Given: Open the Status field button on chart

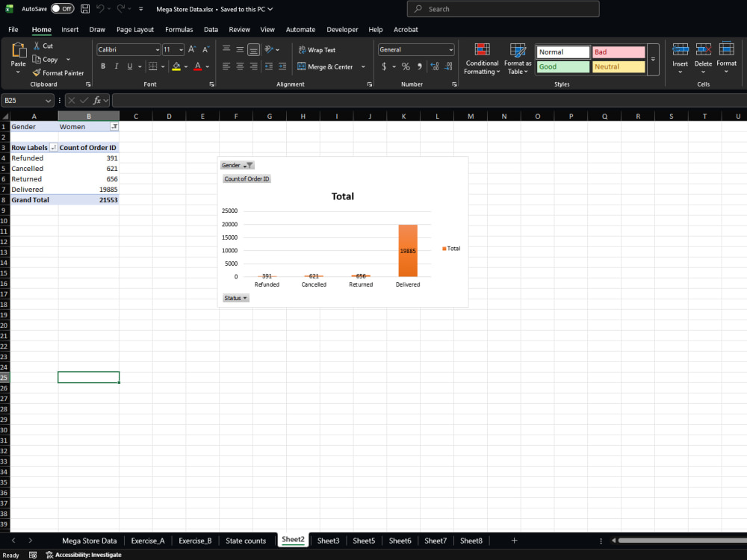Looking at the screenshot, I should point(235,298).
